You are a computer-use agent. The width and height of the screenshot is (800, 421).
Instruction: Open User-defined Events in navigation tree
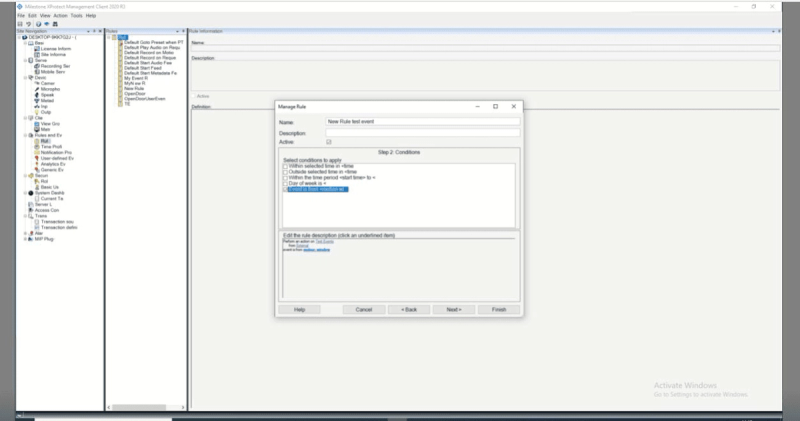54,158
